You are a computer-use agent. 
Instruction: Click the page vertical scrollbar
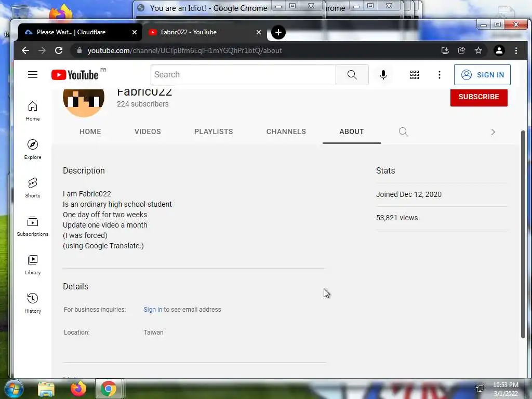click(x=523, y=234)
